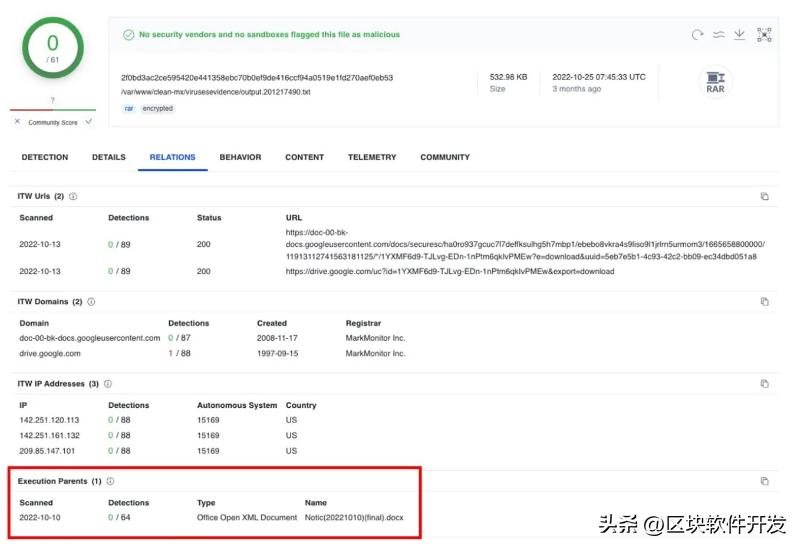Click the community score bar

tap(53, 109)
